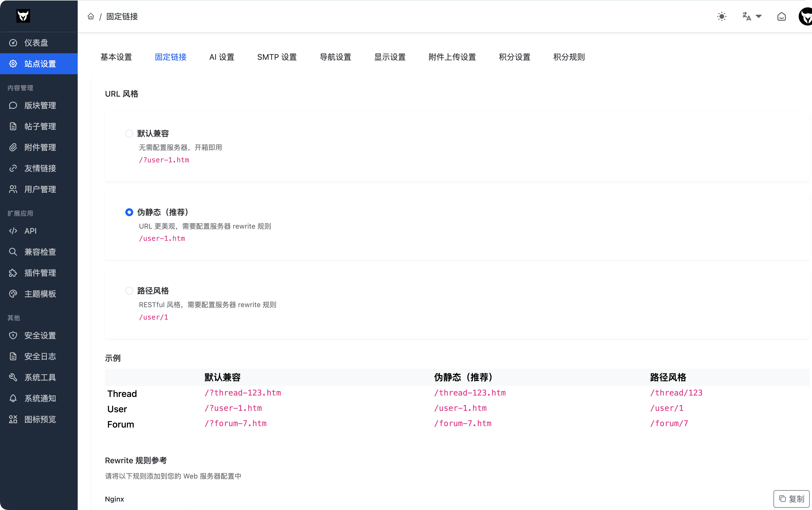Open 用户管理 users icon
This screenshot has height=510, width=812.
click(x=13, y=189)
